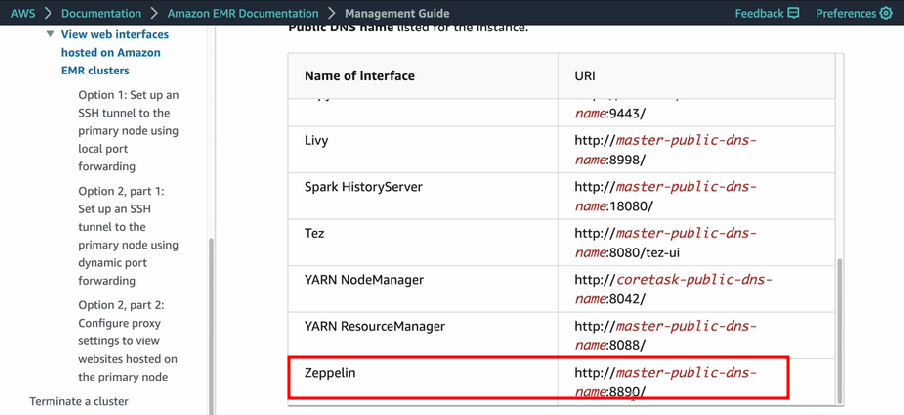Click the URI ending in port 9443
Image resolution: width=904 pixels, height=415 pixels.
click(x=611, y=113)
